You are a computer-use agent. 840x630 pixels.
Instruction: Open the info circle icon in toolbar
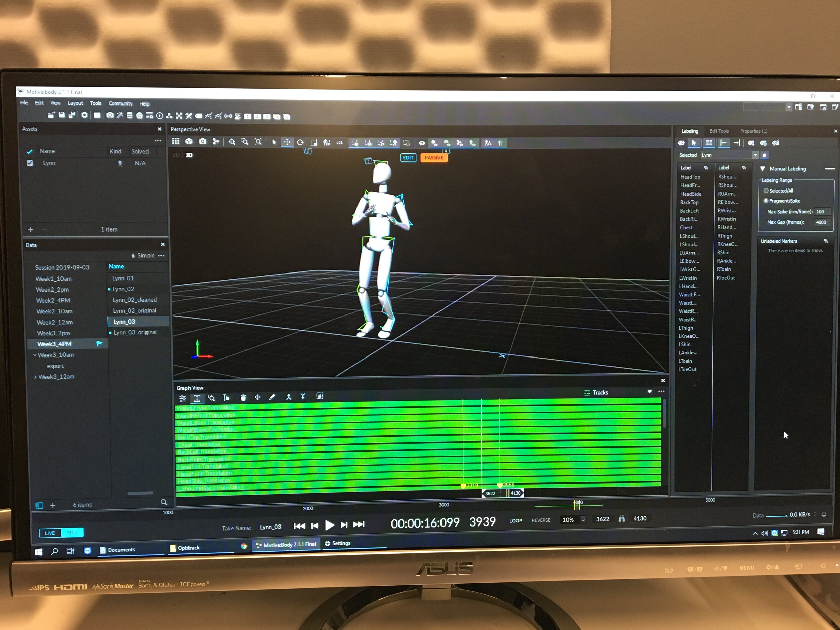tap(160, 116)
